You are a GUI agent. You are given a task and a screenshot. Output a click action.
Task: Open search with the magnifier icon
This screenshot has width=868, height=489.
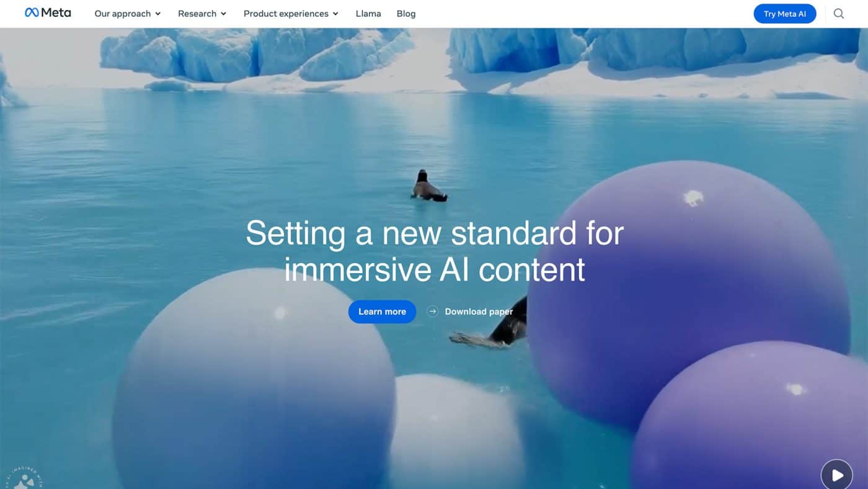[839, 14]
